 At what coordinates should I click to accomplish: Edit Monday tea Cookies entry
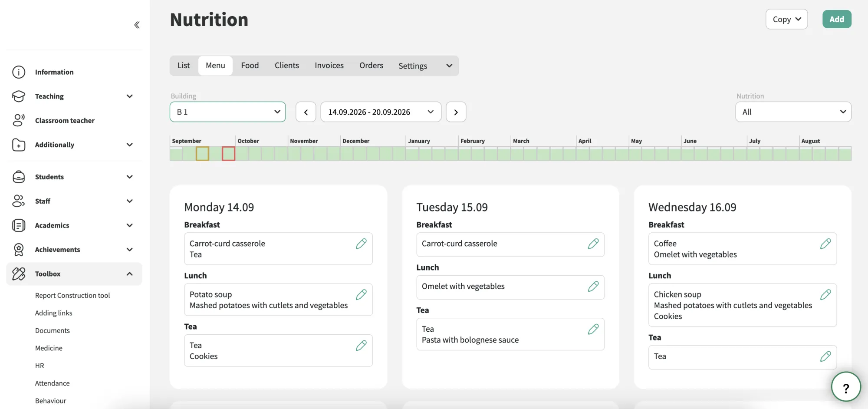click(x=361, y=346)
